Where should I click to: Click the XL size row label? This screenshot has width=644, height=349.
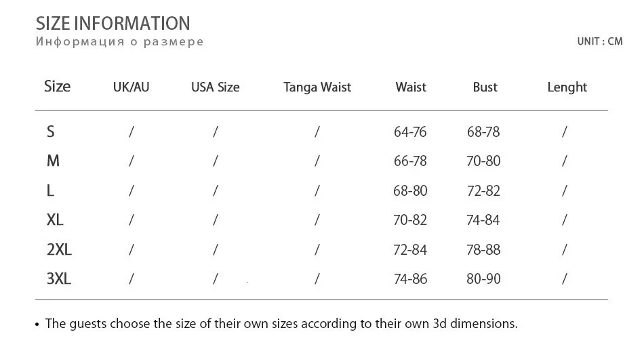click(55, 220)
